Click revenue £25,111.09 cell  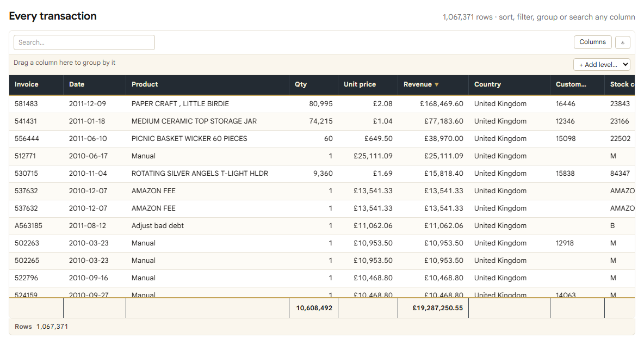[434, 156]
